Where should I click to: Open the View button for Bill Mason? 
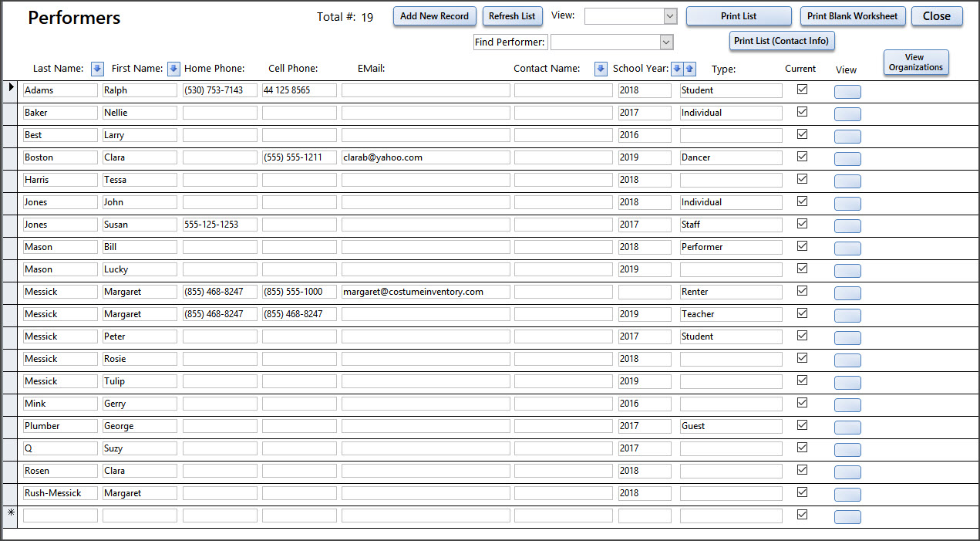847,249
